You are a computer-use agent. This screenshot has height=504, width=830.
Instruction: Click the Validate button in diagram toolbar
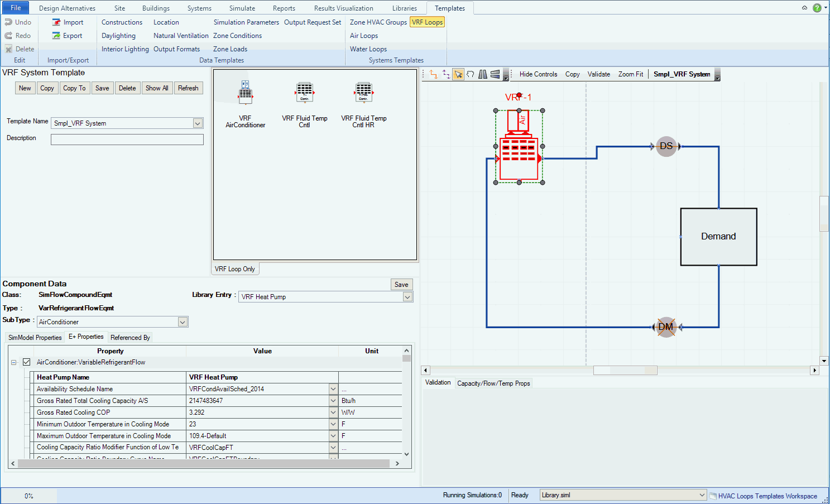[598, 74]
